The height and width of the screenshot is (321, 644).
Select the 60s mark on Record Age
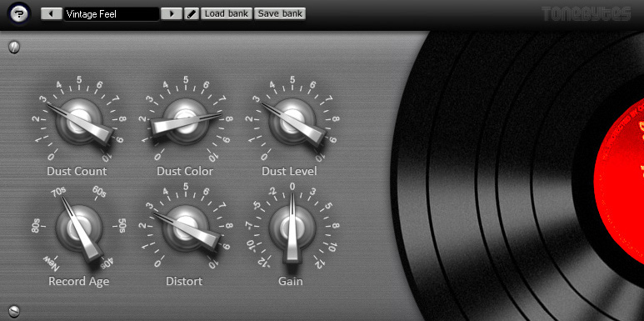[98, 193]
